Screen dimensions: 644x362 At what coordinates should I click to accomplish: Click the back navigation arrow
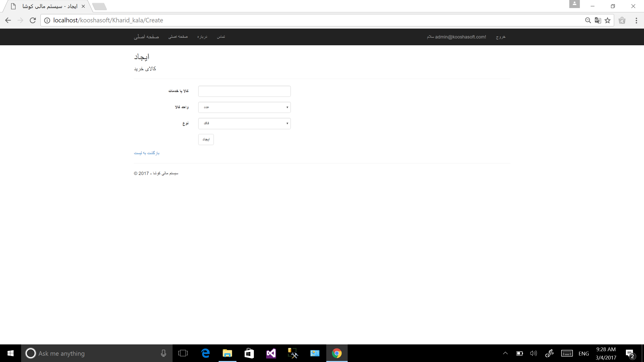click(x=8, y=20)
